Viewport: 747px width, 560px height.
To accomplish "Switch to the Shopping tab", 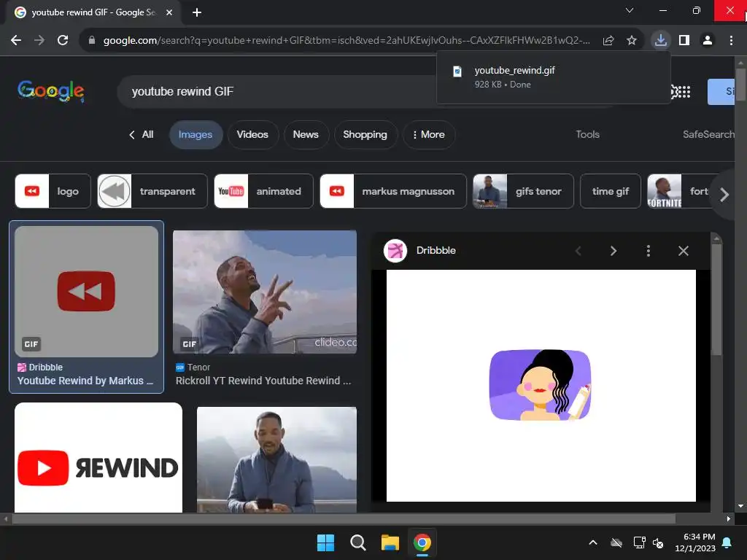I will [x=365, y=135].
